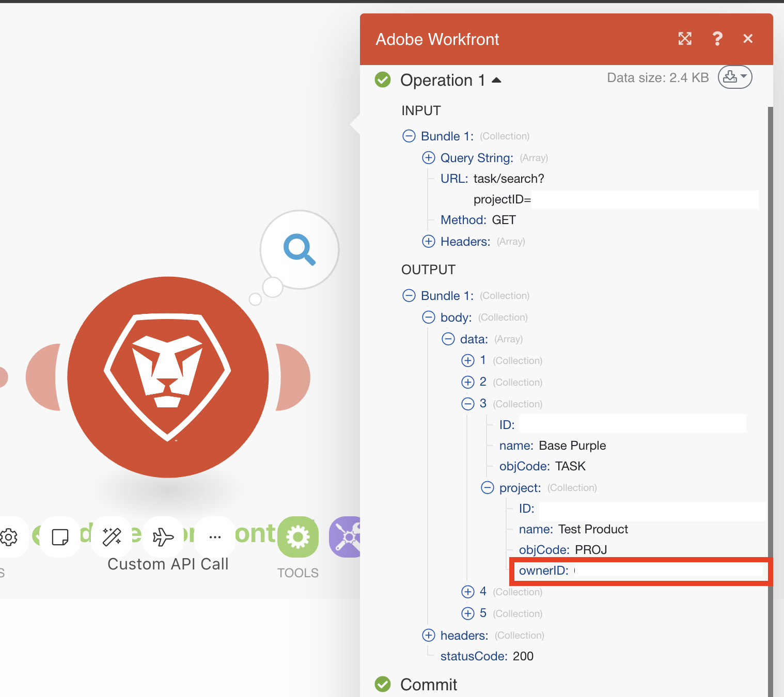Expand the Headers array under INPUT
Viewport: 784px width, 697px height.
(x=429, y=241)
